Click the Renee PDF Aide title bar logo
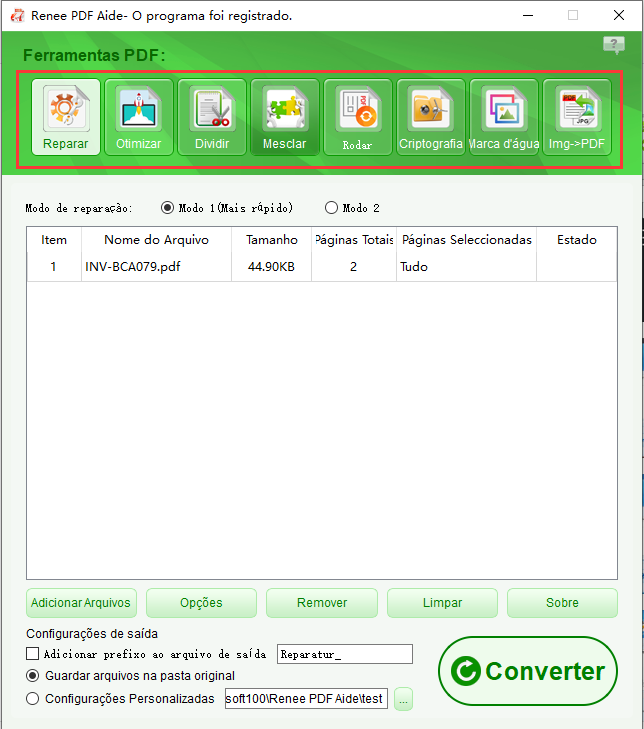This screenshot has width=644, height=729. coord(18,15)
